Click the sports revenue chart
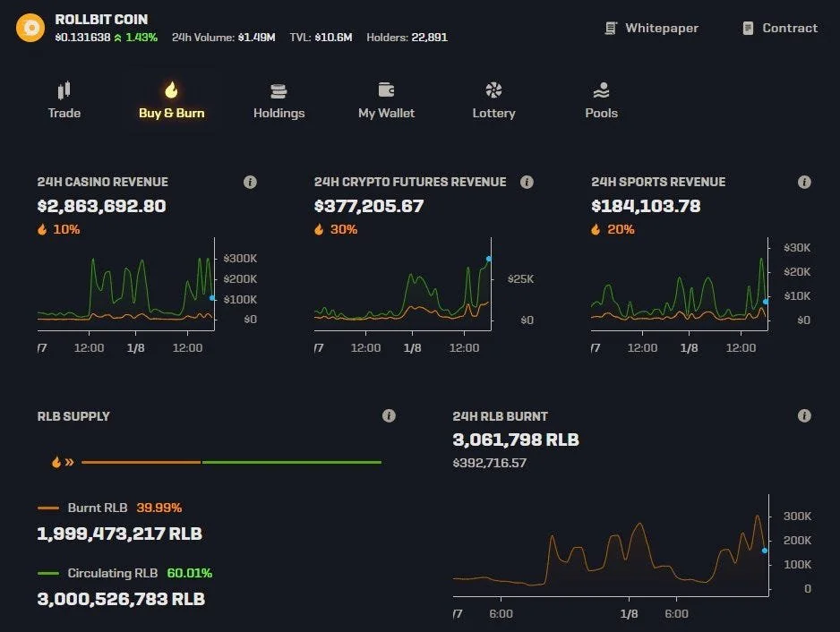Image resolution: width=840 pixels, height=632 pixels. point(680,284)
